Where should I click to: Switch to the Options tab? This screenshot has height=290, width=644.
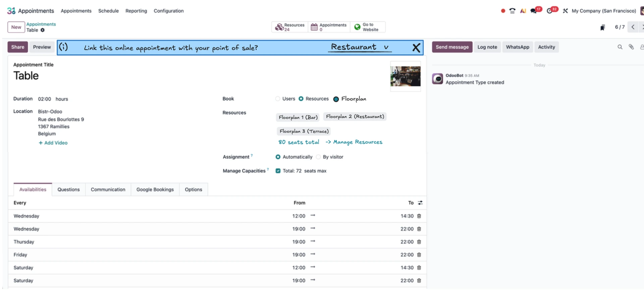194,190
